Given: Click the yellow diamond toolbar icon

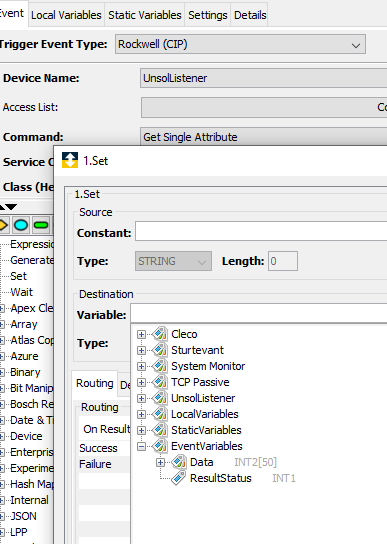Looking at the screenshot, I should (x=3, y=225).
